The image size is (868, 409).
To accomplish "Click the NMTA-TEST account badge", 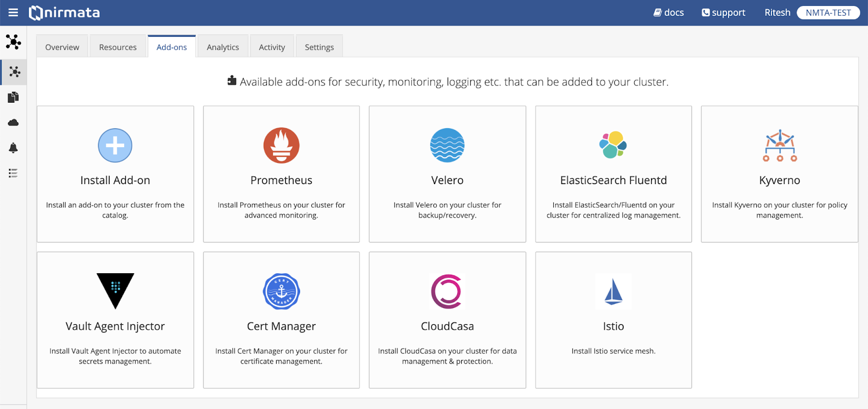I will click(x=828, y=12).
